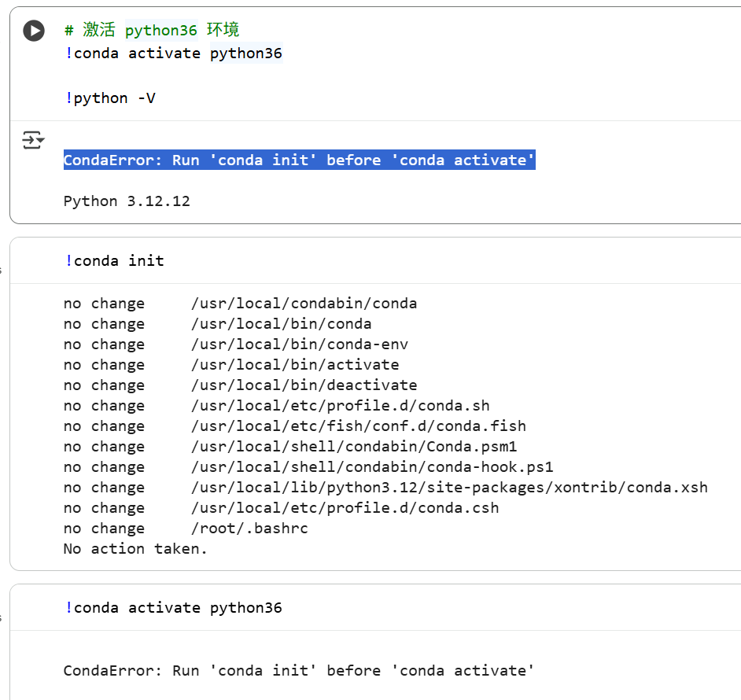This screenshot has width=741, height=700.
Task: Click the last conda activate python36 cell
Action: [x=175, y=606]
